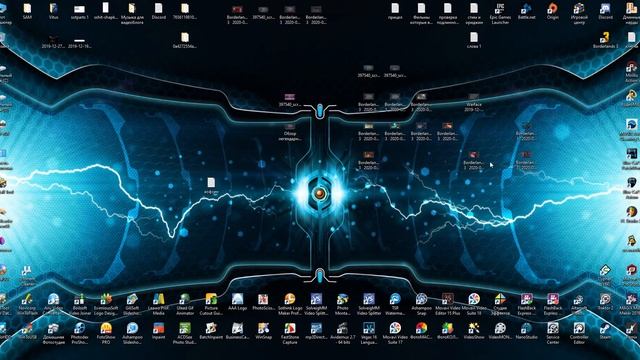Image resolution: width=640 pixels, height=360 pixels.
Task: Launch the Студия Эффектов shortcut
Action: (x=500, y=304)
